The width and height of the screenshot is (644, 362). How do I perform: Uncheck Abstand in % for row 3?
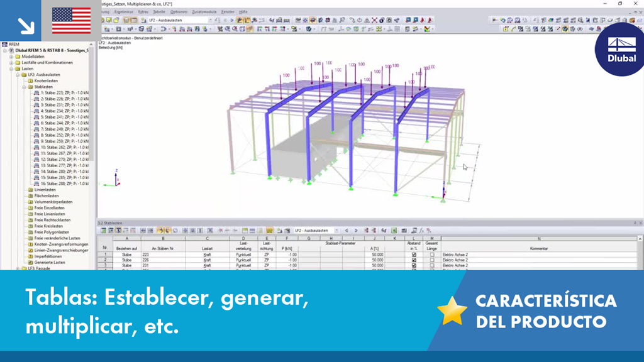(414, 266)
